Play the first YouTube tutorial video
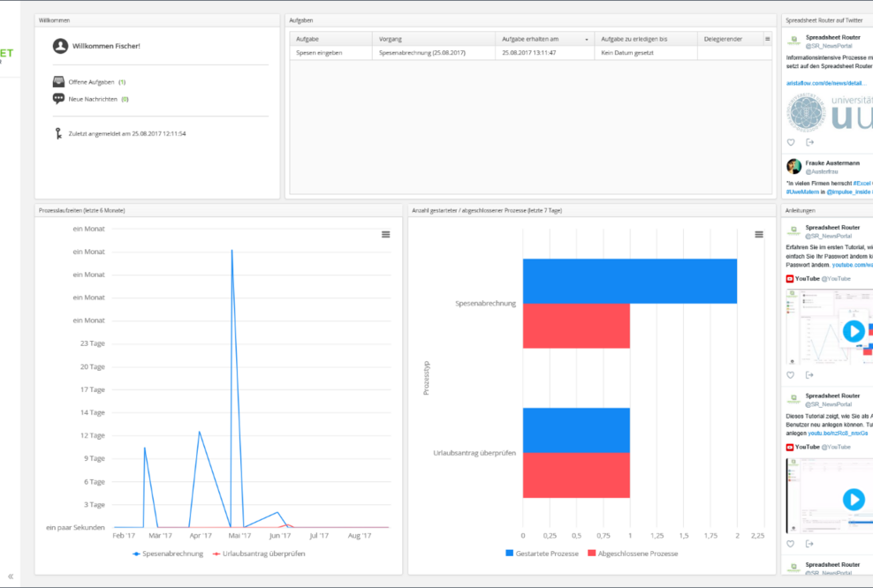The height and width of the screenshot is (588, 873). 853,331
